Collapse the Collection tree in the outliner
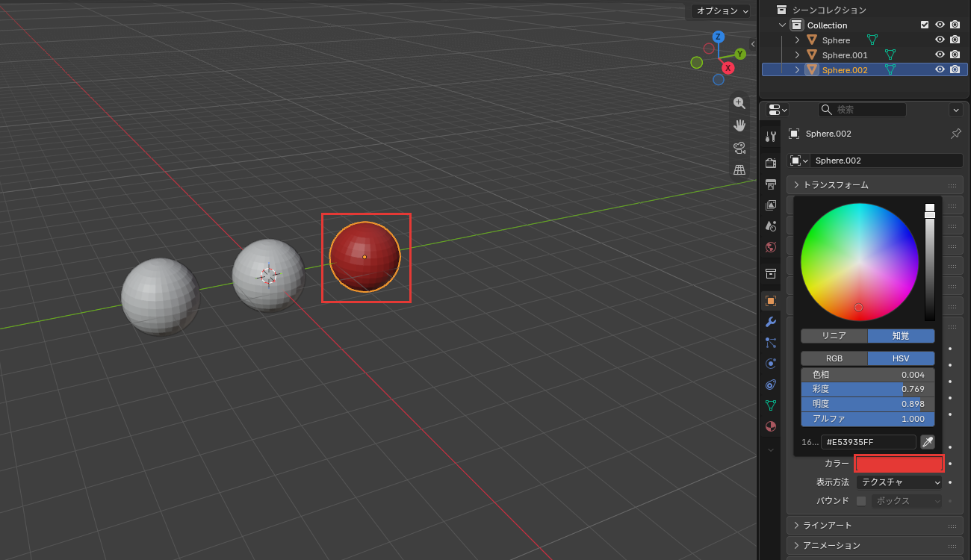This screenshot has width=971, height=560. (782, 25)
